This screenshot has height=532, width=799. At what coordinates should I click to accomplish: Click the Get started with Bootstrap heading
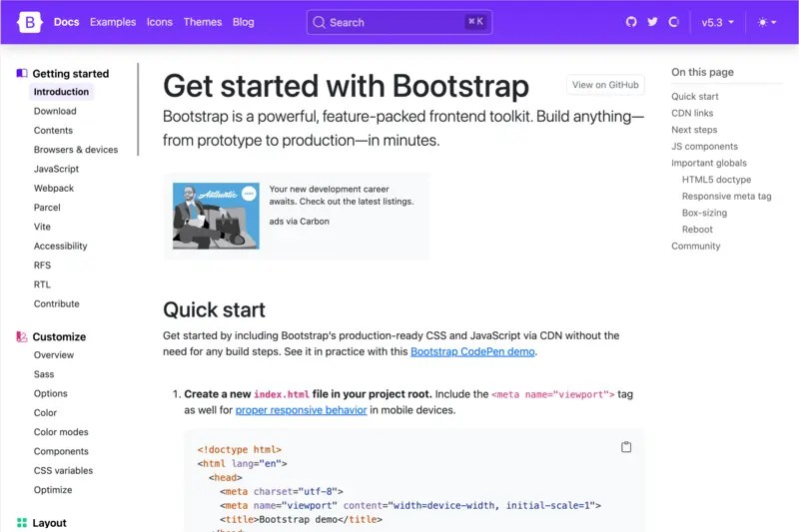(346, 86)
